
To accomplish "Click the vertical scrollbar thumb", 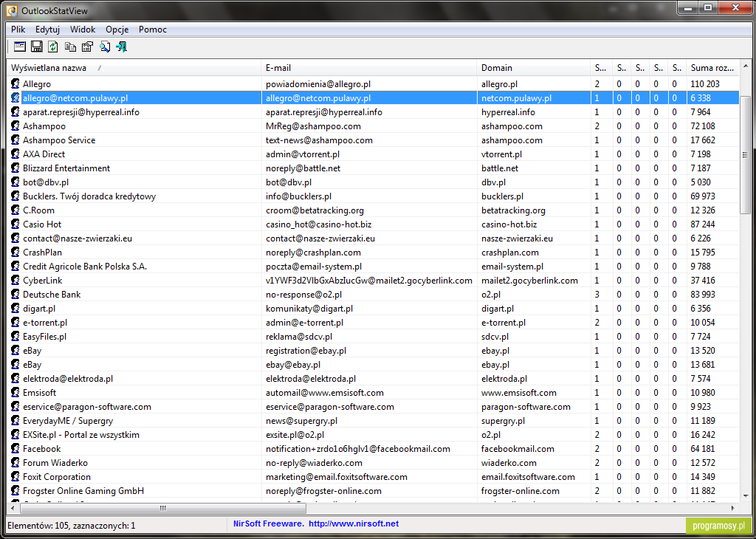I will (x=745, y=154).
